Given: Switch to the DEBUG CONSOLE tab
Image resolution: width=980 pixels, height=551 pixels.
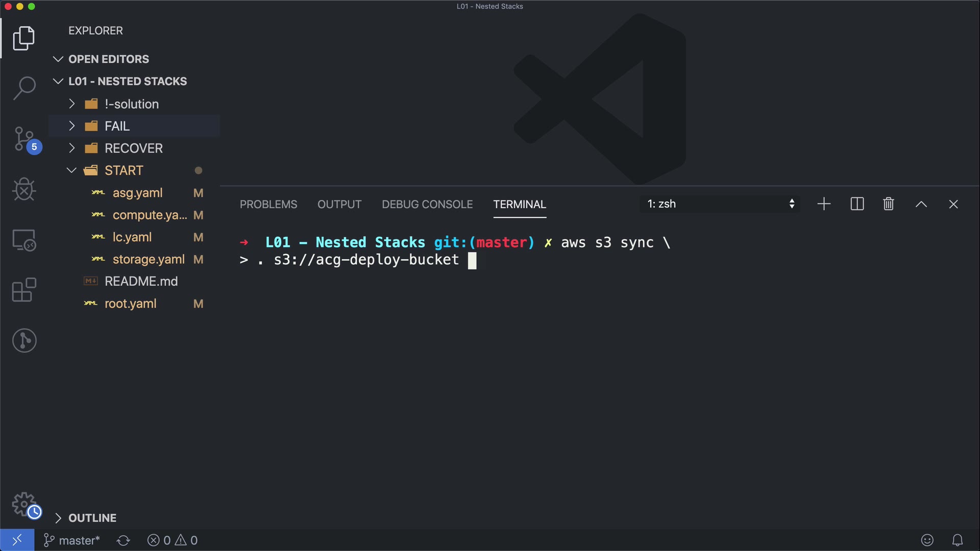Looking at the screenshot, I should (x=427, y=204).
